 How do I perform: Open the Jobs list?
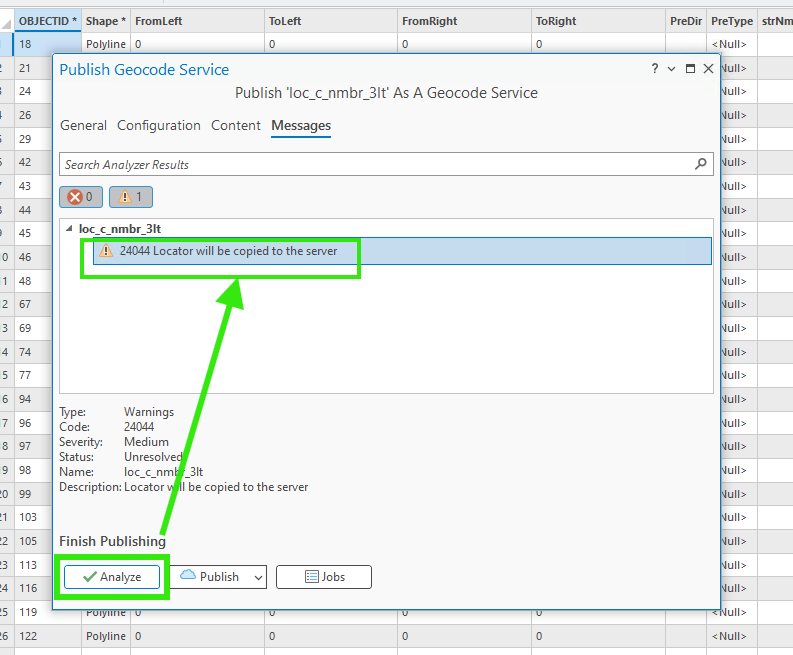(324, 577)
